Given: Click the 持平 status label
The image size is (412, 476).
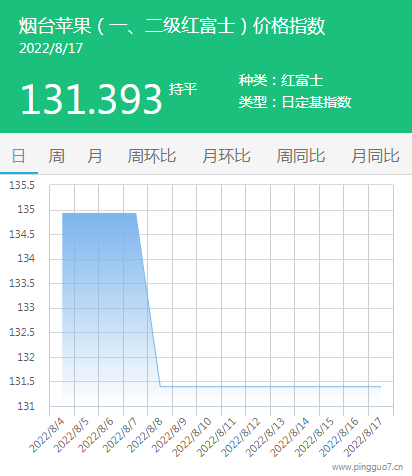Looking at the screenshot, I should coord(183,89).
